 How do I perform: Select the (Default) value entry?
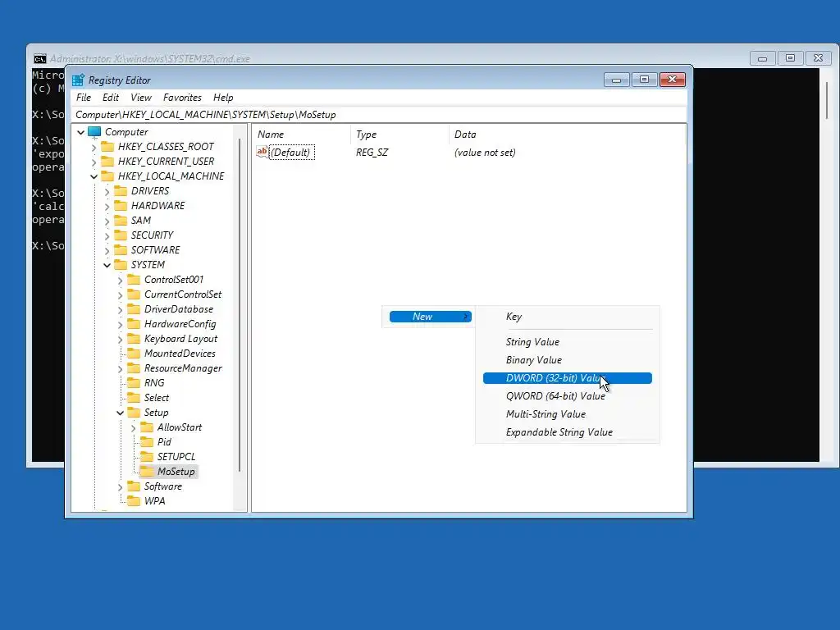coord(290,153)
